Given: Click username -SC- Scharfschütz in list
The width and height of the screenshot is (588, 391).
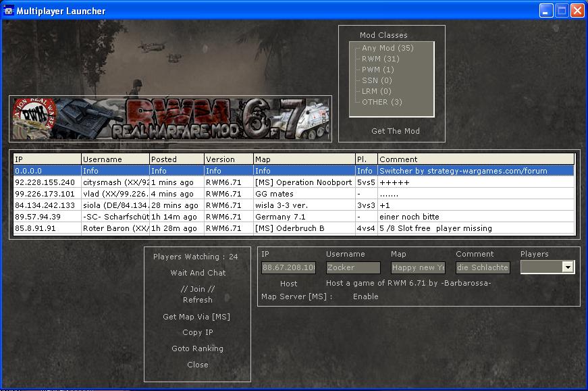Looking at the screenshot, I should (x=115, y=217).
